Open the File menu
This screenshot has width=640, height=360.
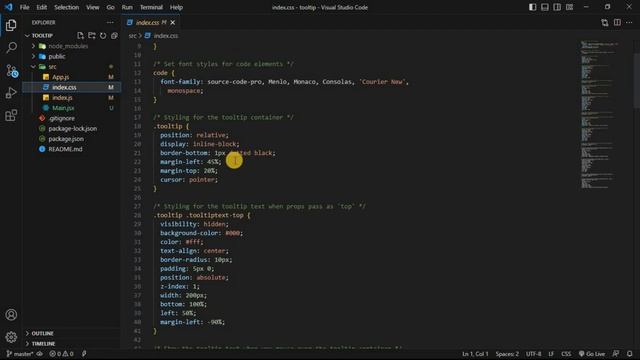pyautogui.click(x=24, y=7)
